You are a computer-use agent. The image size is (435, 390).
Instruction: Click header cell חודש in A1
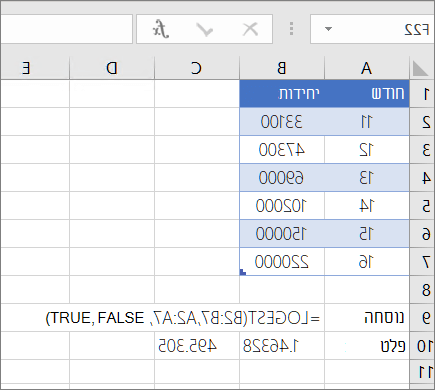tap(367, 94)
